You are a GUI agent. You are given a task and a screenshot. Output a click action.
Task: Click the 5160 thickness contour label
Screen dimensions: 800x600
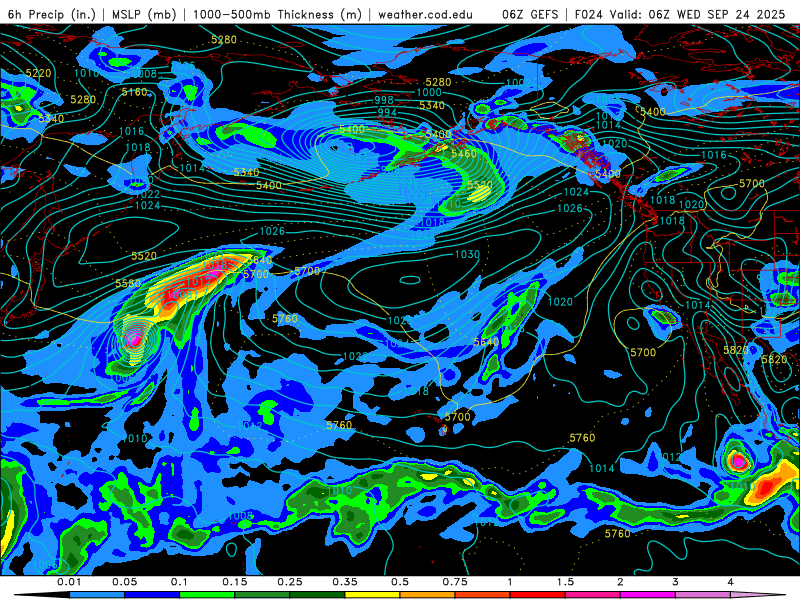134,92
